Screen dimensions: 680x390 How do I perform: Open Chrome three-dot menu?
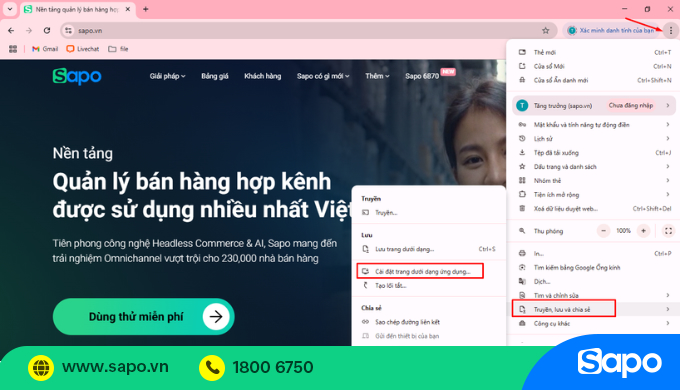(670, 30)
